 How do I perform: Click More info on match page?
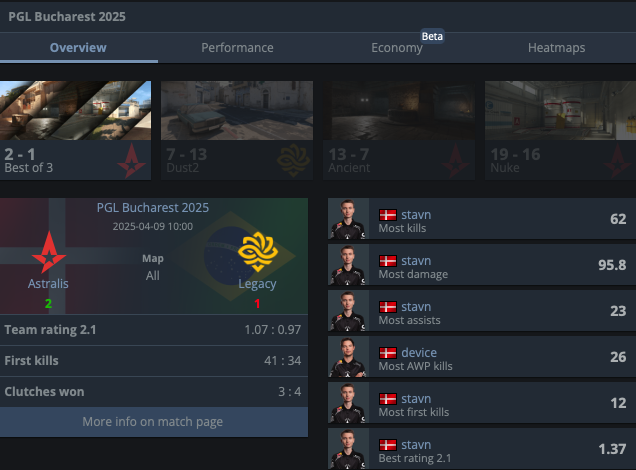point(154,422)
